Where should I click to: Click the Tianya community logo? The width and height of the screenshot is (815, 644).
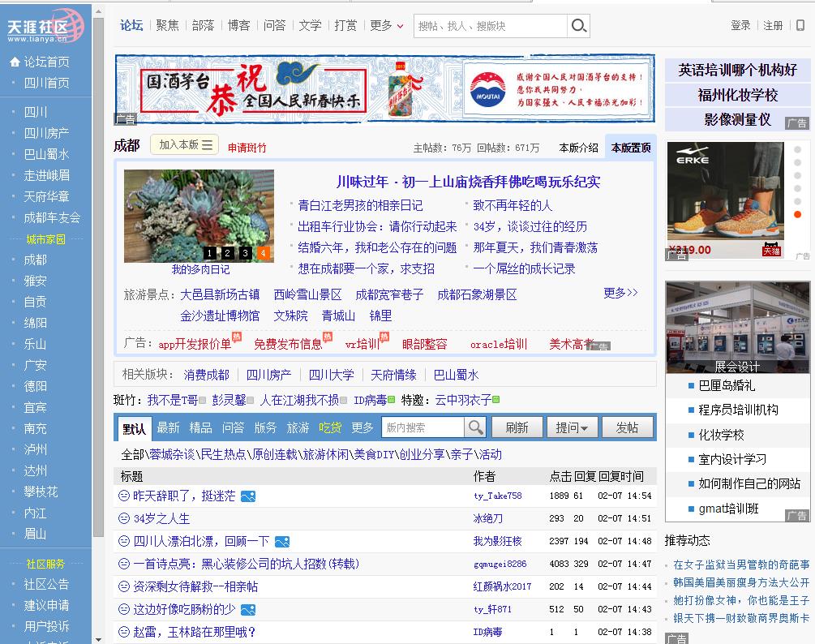45,26
